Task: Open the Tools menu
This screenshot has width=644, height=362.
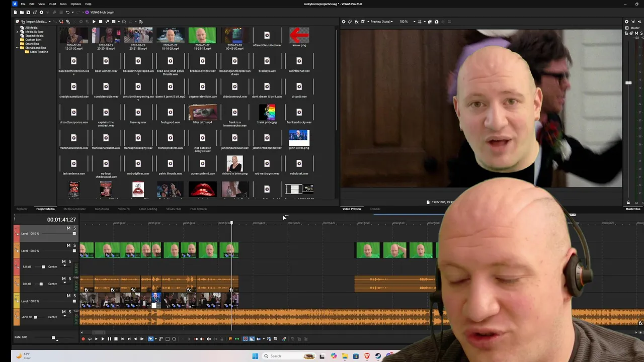Action: [63, 4]
